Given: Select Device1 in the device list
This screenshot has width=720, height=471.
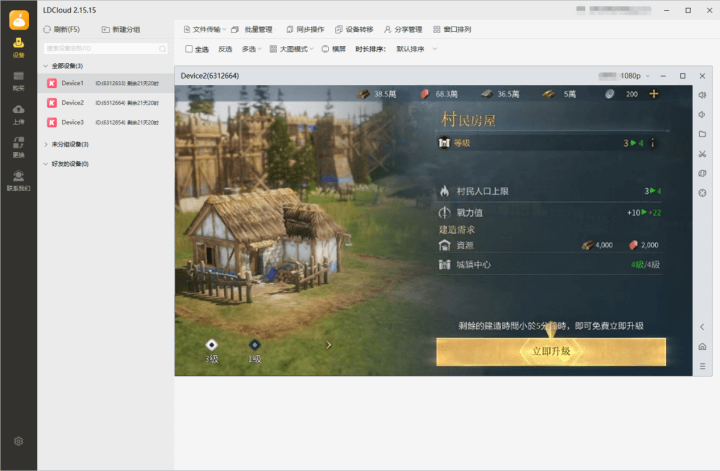Looking at the screenshot, I should pos(105,83).
